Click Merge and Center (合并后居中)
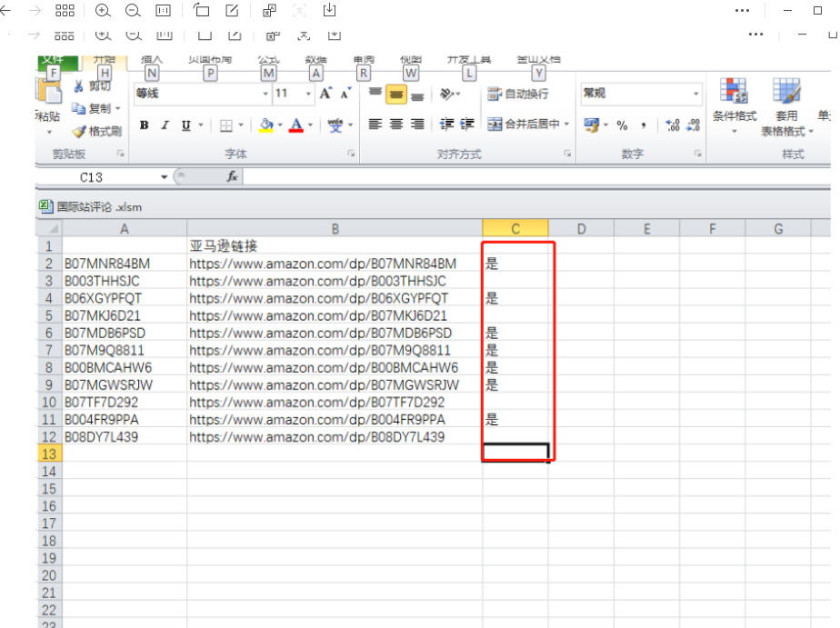840x628 pixels. (x=528, y=125)
